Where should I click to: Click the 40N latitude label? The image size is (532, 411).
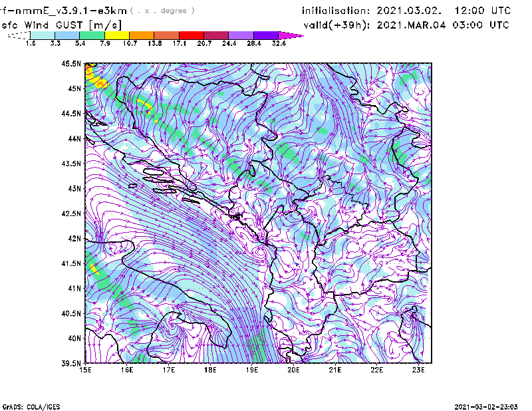[74, 339]
